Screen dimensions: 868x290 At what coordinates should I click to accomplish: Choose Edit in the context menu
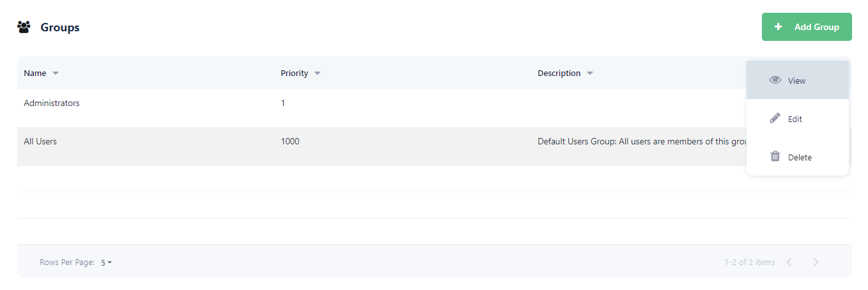[795, 119]
